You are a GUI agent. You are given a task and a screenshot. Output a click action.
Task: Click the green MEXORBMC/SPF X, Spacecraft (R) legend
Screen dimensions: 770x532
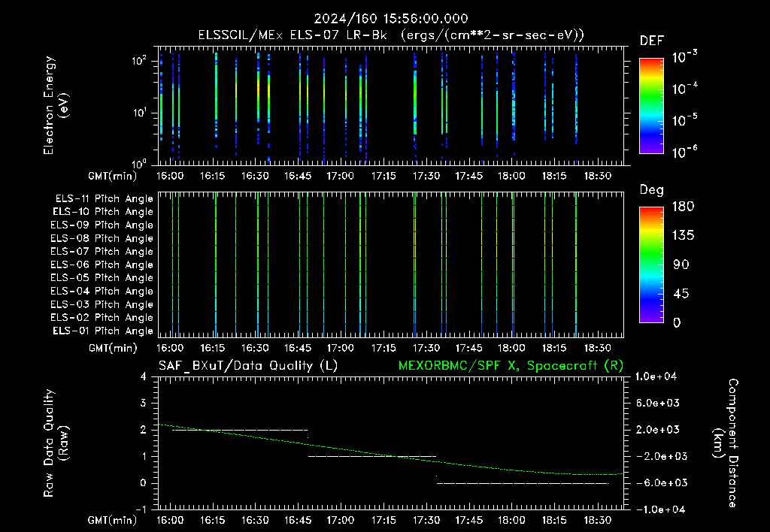(x=511, y=366)
